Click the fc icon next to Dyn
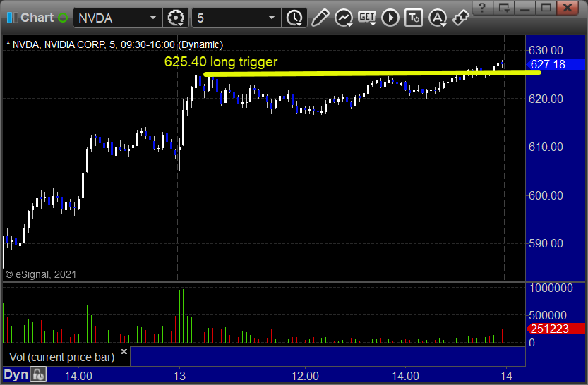 tap(39, 374)
